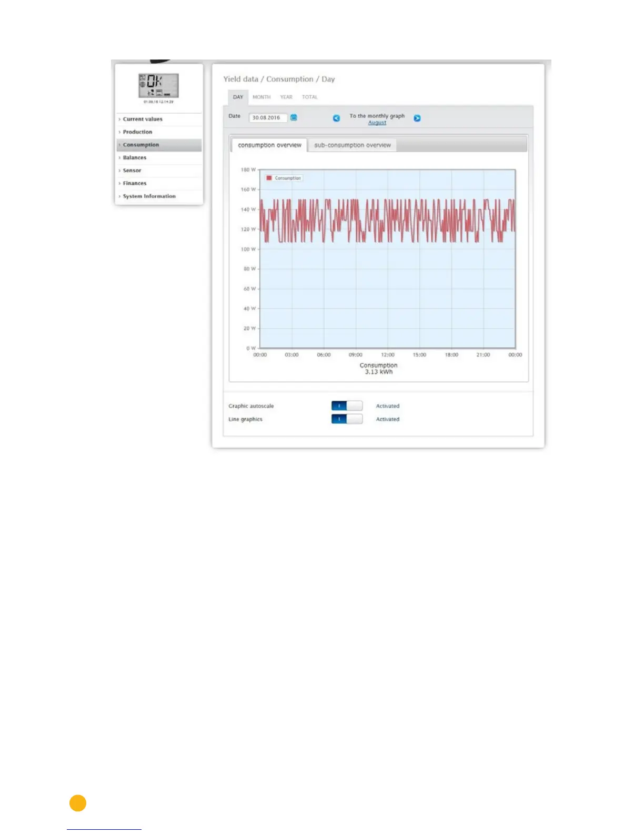Expand the System Information menu
The width and height of the screenshot is (644, 834).
coord(159,196)
